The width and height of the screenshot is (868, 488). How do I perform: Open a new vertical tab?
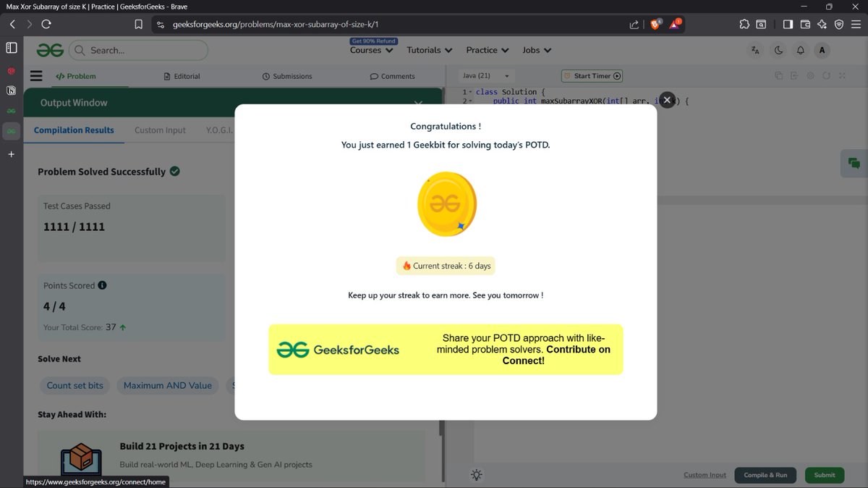11,154
